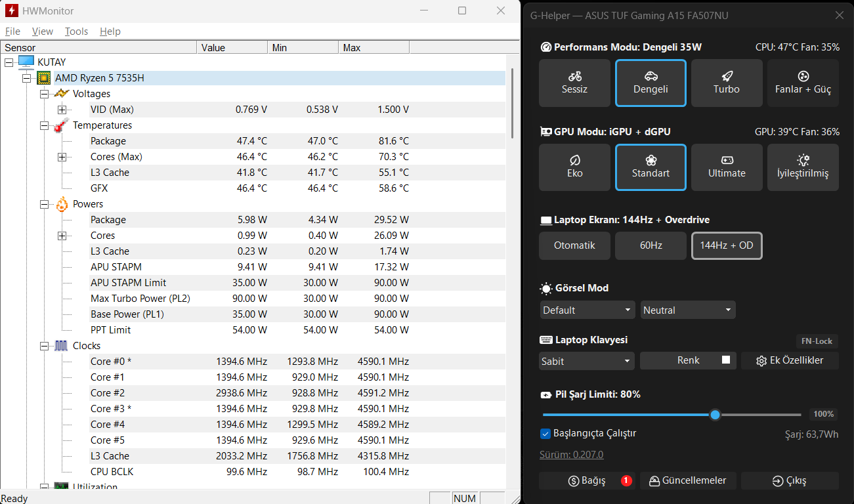Activate Turbo performance mode
Image resolution: width=854 pixels, height=504 pixels.
click(727, 83)
